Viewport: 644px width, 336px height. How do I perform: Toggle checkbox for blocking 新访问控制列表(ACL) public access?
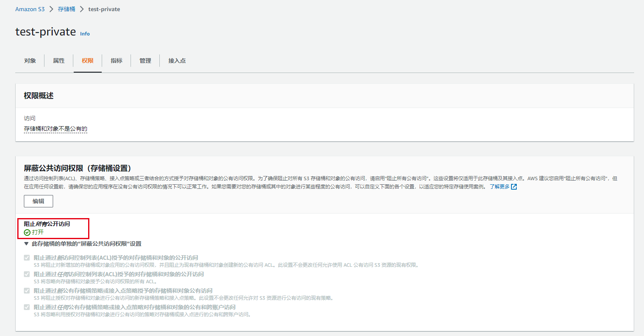tap(27, 258)
